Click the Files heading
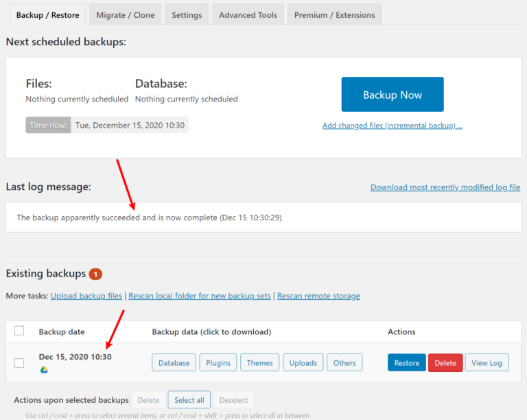Viewport: 527px width, 420px height. pyautogui.click(x=39, y=84)
